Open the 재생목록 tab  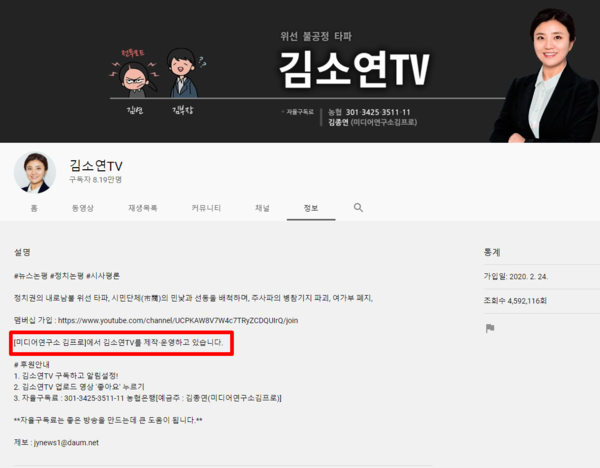coord(142,208)
